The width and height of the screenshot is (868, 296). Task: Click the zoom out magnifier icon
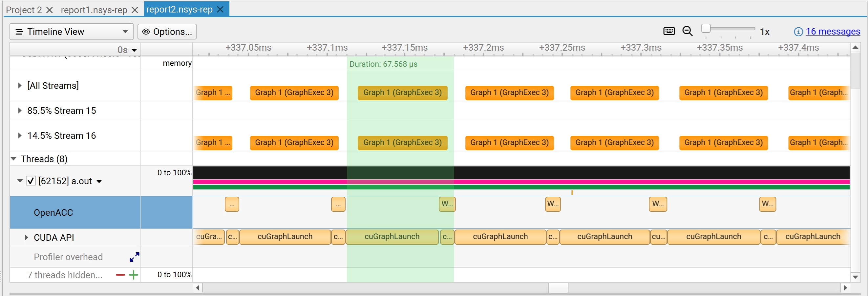[x=688, y=31]
